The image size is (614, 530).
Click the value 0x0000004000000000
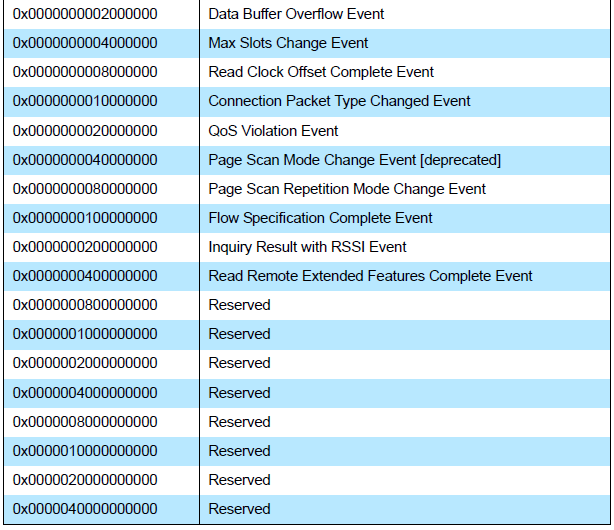click(85, 393)
